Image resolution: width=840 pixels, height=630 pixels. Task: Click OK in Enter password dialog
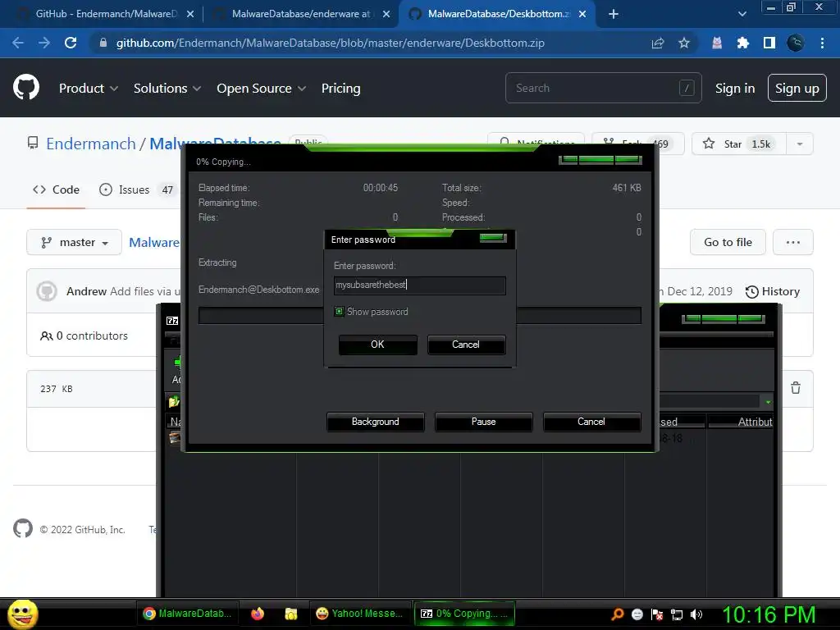pyautogui.click(x=377, y=345)
